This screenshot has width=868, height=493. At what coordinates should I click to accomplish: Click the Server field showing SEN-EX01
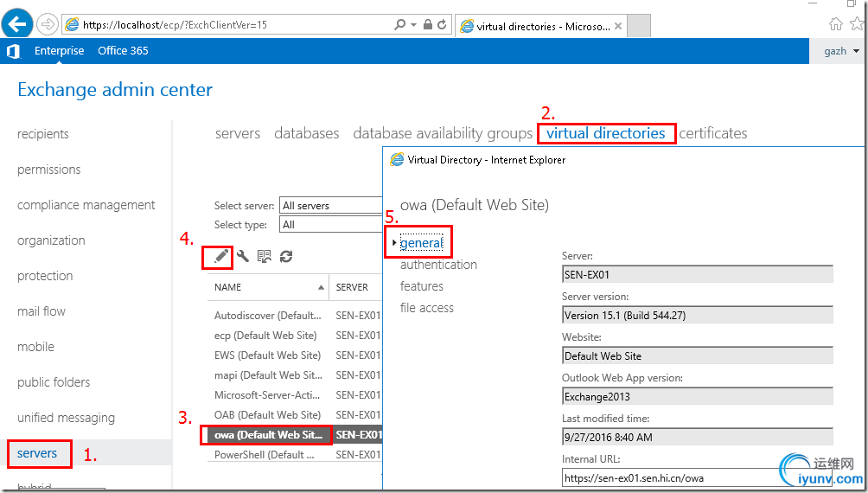(697, 274)
